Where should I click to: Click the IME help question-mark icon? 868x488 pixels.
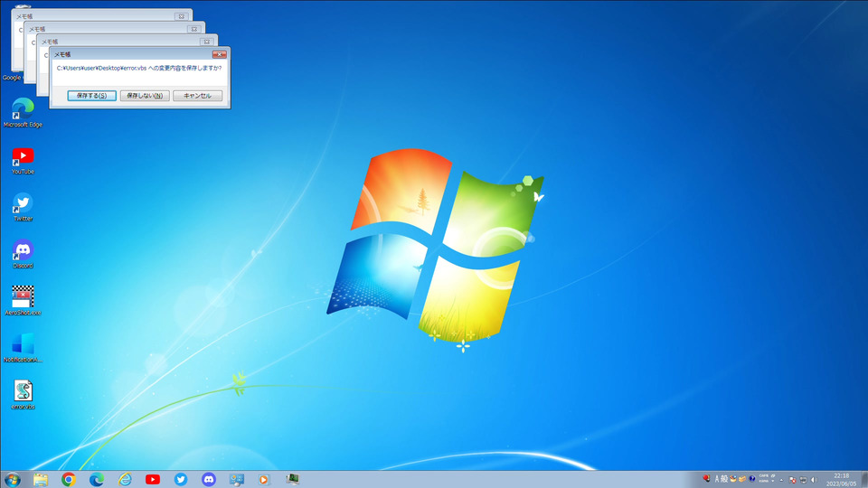click(752, 479)
